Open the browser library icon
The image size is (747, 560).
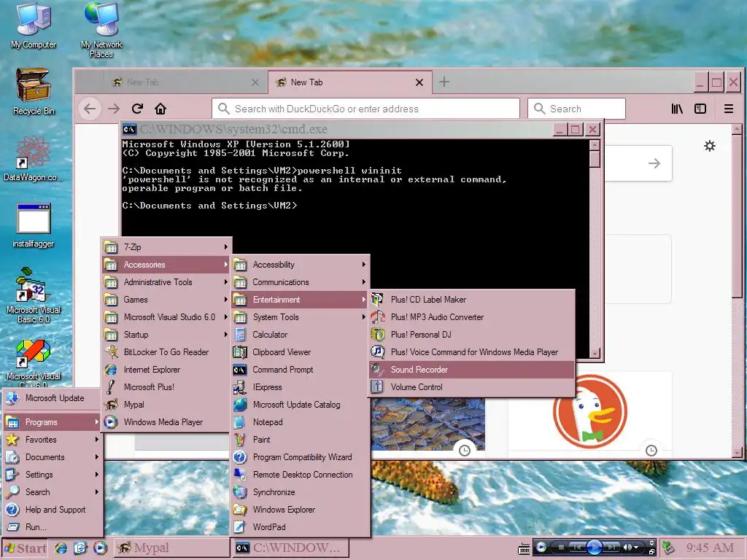pos(677,109)
